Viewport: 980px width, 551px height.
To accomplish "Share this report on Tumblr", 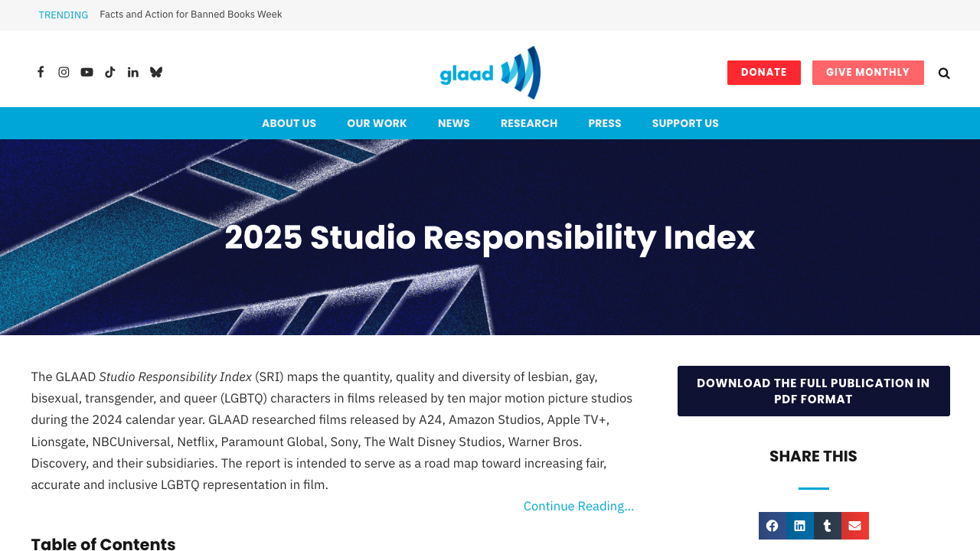I will tap(828, 526).
